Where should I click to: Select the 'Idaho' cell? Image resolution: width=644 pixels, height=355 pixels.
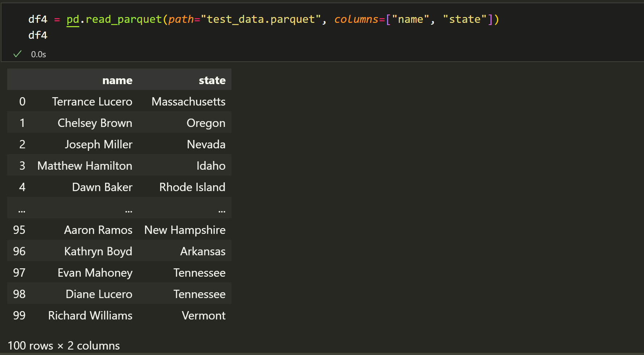[211, 166]
